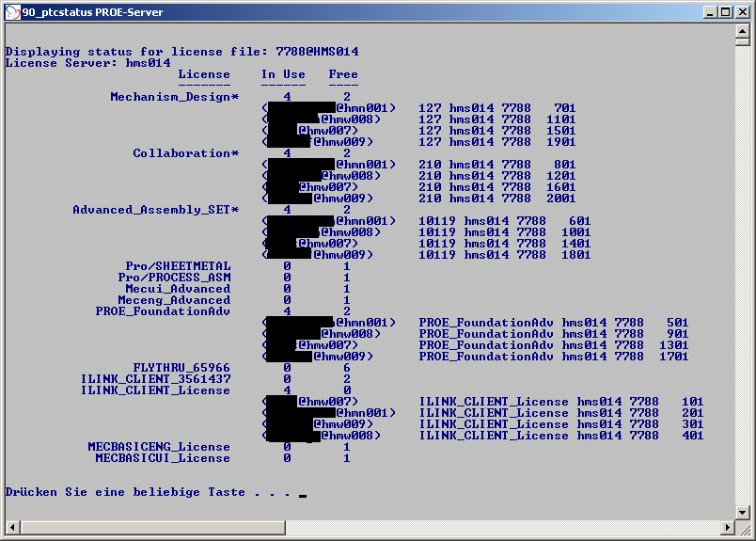Viewport: 756px width, 541px height.
Task: Click the horizontal scrollbar thumb
Action: click(153, 528)
